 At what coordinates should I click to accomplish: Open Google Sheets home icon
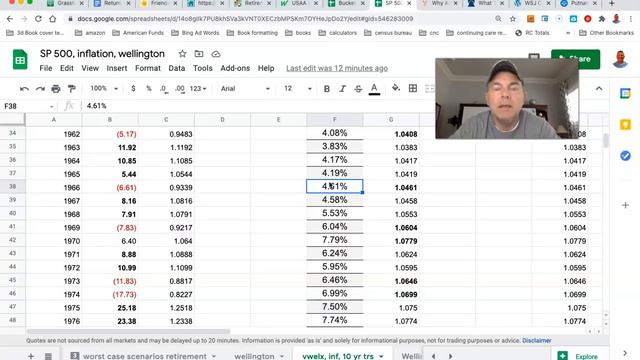[20, 60]
